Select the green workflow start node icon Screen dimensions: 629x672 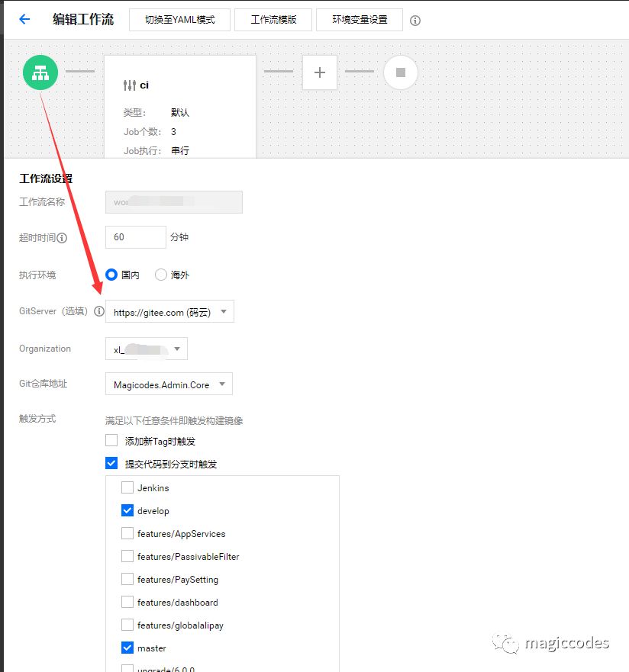pyautogui.click(x=40, y=72)
